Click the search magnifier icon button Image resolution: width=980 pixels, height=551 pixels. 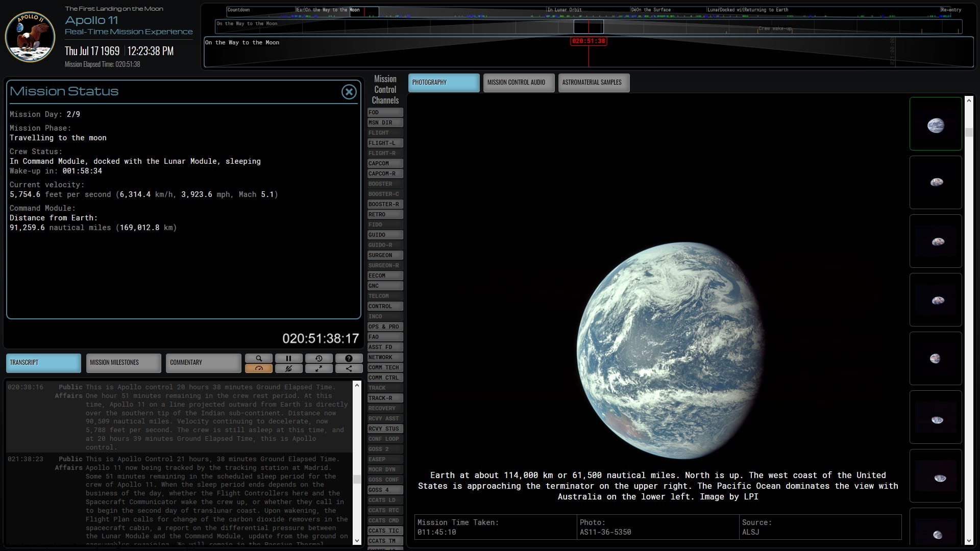tap(259, 358)
